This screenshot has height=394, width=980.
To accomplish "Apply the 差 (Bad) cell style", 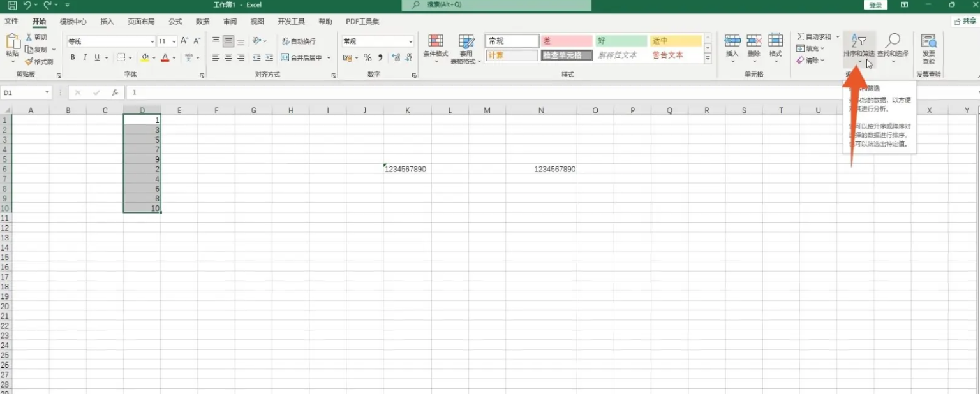I will pyautogui.click(x=567, y=41).
